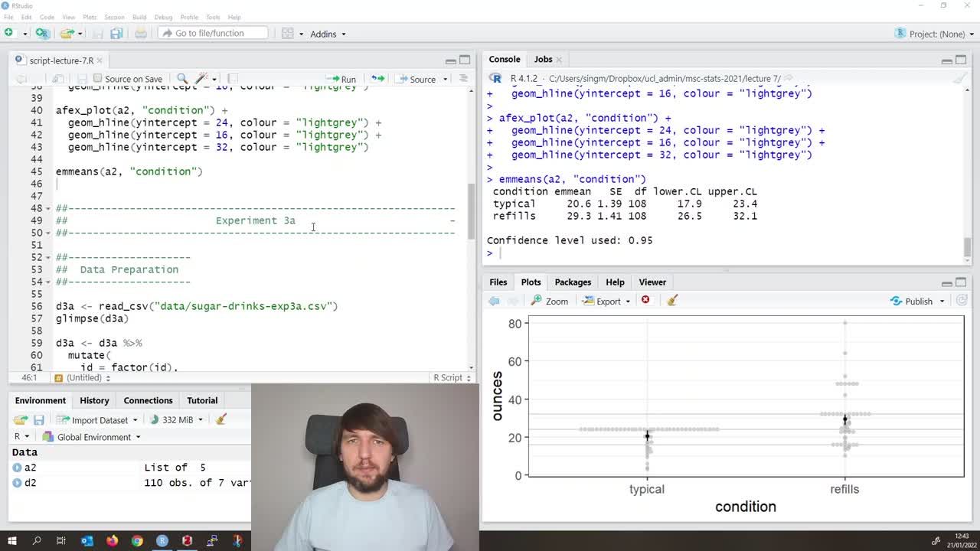Viewport: 980px width, 551px height.
Task: Clear environment objects with broom icon
Action: (x=221, y=419)
